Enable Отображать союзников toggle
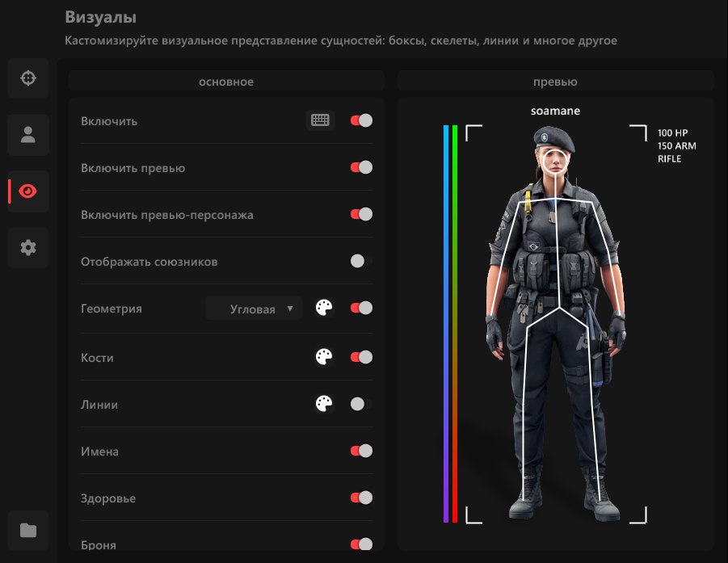The image size is (728, 563). [360, 261]
